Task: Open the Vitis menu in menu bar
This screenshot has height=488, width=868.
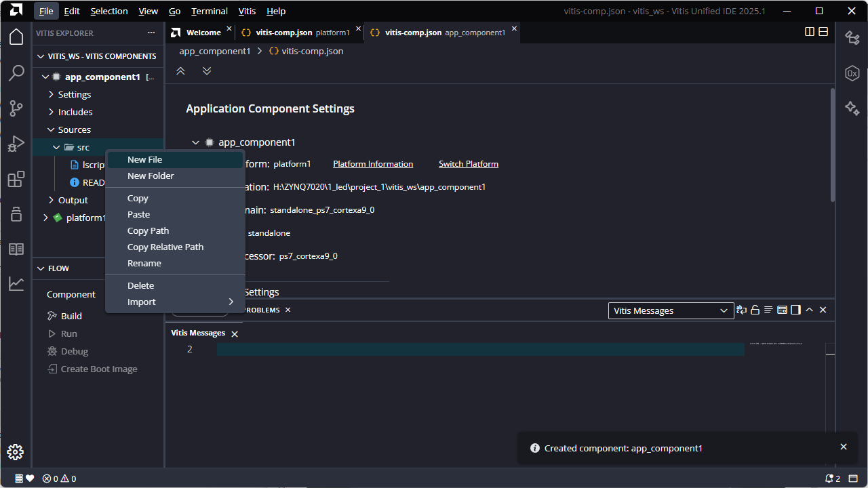Action: coord(248,11)
